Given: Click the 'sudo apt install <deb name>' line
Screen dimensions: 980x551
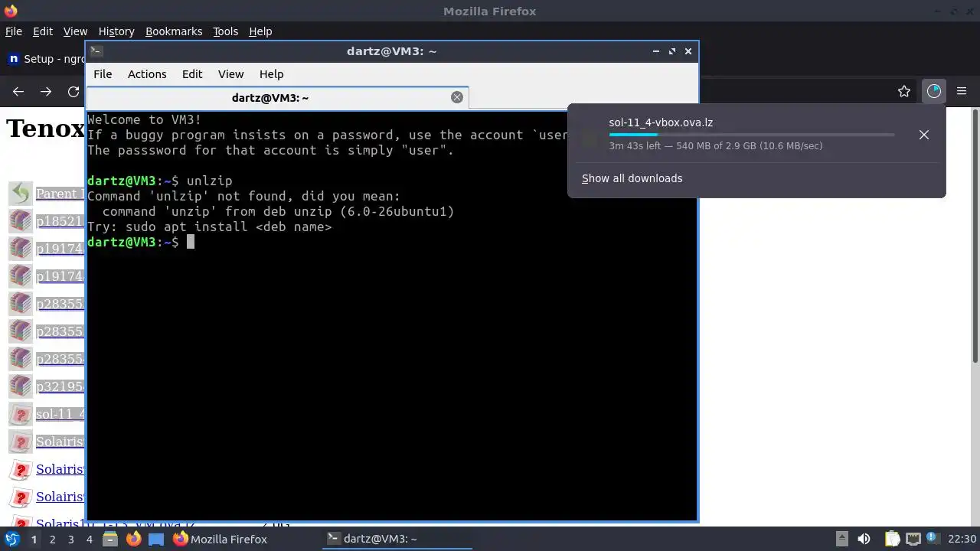Looking at the screenshot, I should tap(209, 227).
